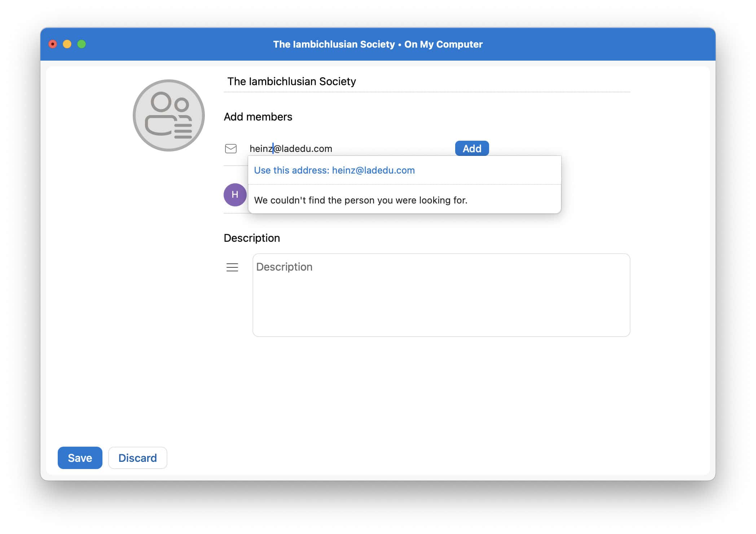The width and height of the screenshot is (756, 534).
Task: Click the description lines icon
Action: [x=232, y=267]
